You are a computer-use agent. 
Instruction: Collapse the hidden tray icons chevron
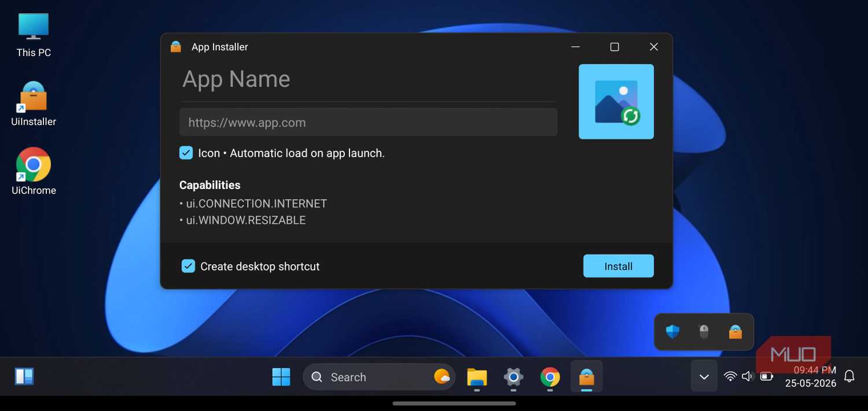point(704,376)
